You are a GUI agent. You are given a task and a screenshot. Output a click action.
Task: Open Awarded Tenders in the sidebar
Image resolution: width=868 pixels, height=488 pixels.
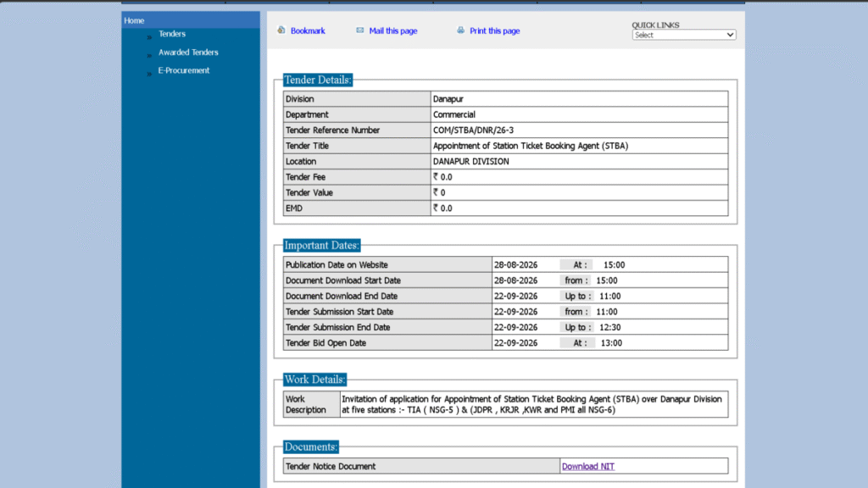188,52
